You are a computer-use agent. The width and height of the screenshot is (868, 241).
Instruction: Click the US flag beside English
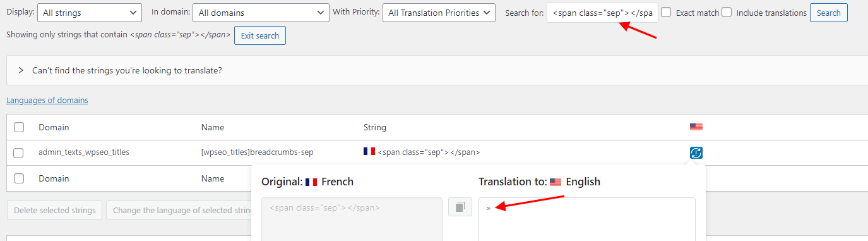coord(556,182)
